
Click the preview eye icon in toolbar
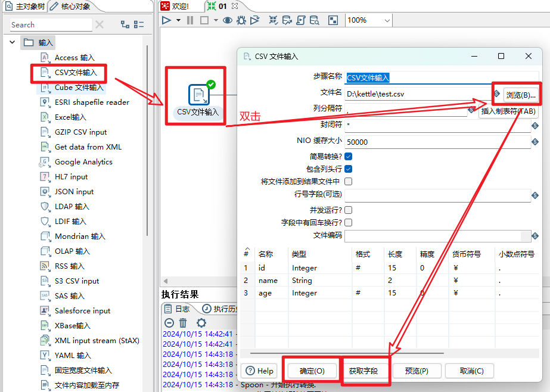(x=227, y=20)
